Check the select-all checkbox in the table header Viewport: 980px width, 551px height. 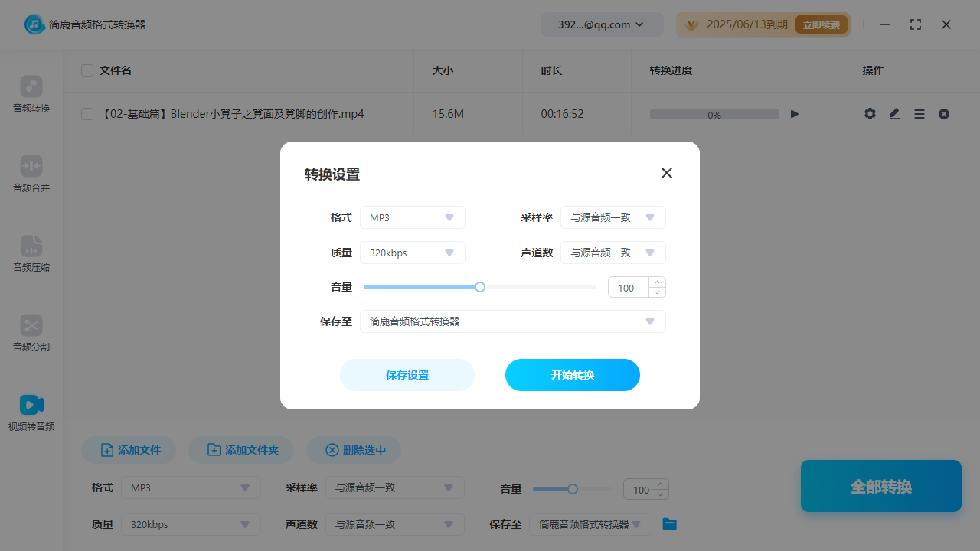tap(87, 70)
